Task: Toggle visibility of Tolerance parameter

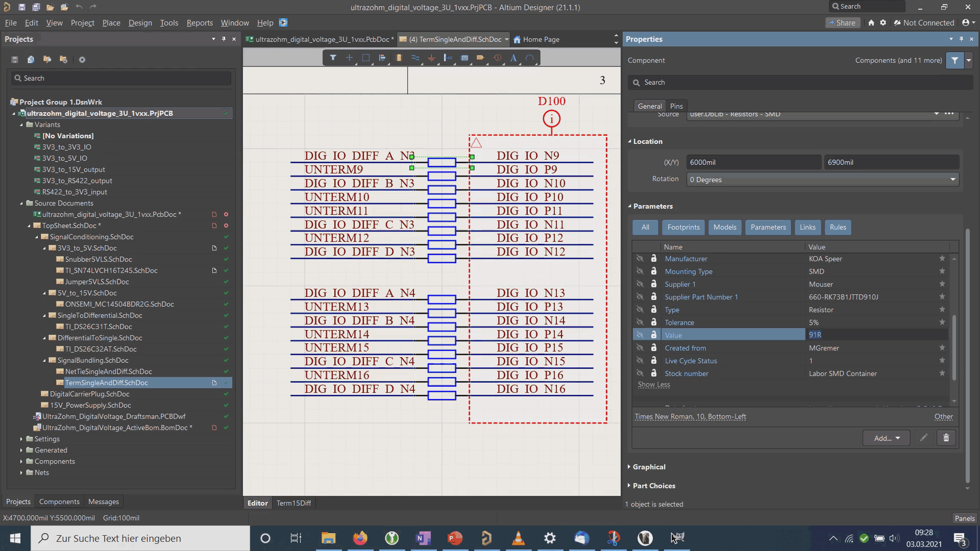Action: click(x=640, y=322)
